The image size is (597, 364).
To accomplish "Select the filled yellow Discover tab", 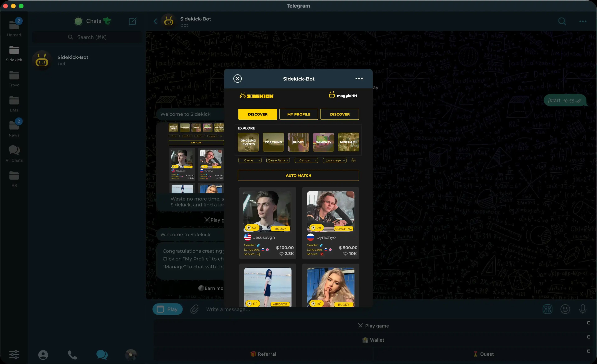I will pos(258,114).
